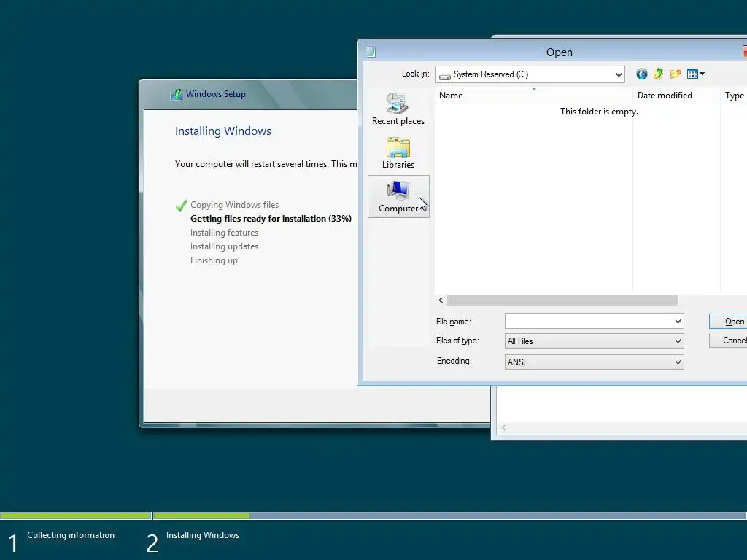Click the Notepad icon in Open title bar
The height and width of the screenshot is (560, 747).
[371, 52]
